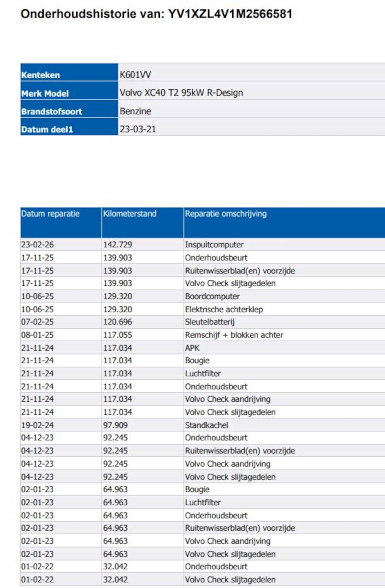The height and width of the screenshot is (588, 385).
Task: Select Onderhoudsbeurt at 64.963 km
Action: pos(216,515)
